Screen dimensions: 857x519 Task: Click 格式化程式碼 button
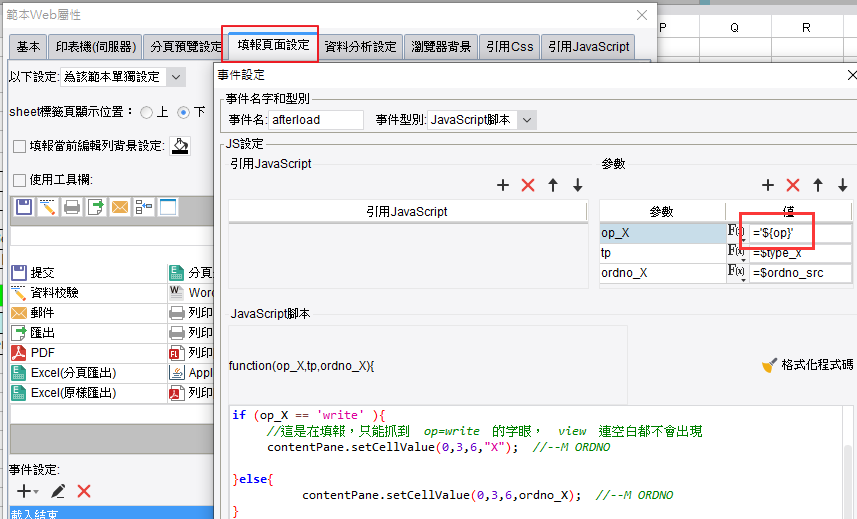click(x=807, y=365)
